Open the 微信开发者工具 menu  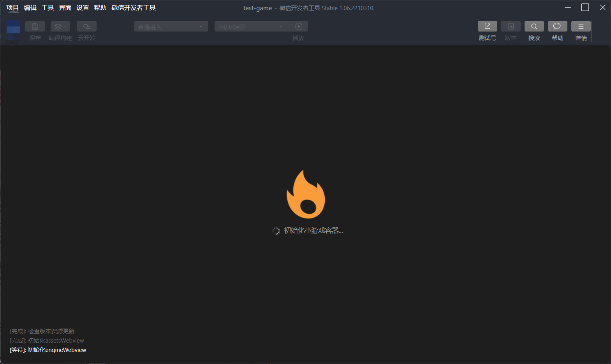pyautogui.click(x=134, y=8)
